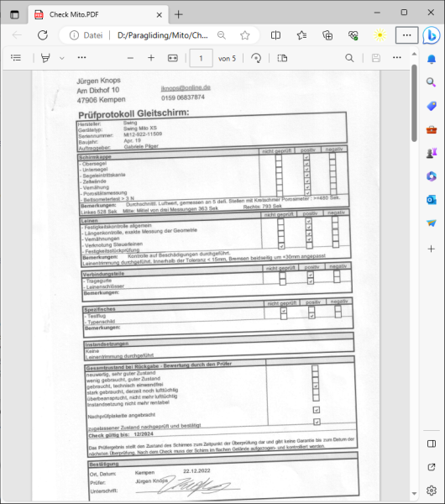Click the page number field

[x=202, y=58]
